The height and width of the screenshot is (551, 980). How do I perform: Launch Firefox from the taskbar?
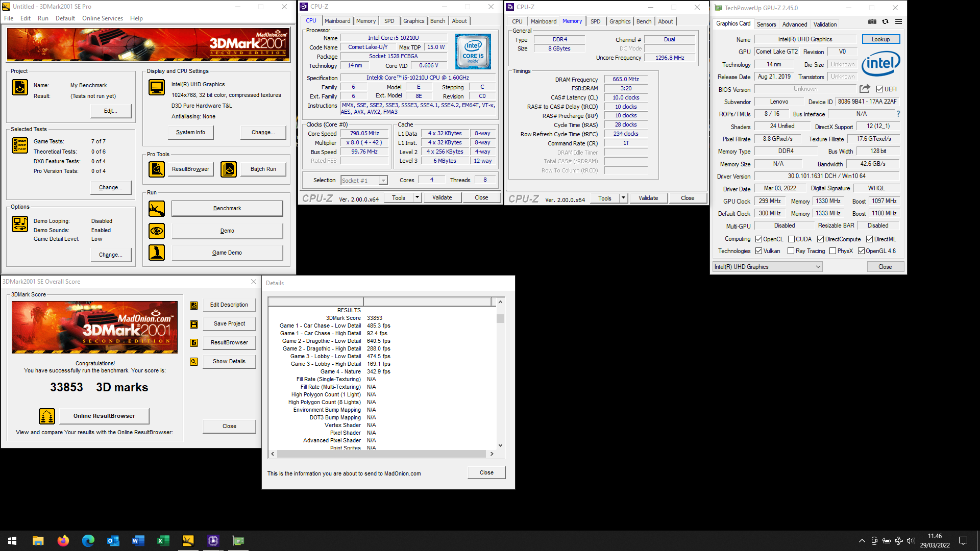click(63, 541)
